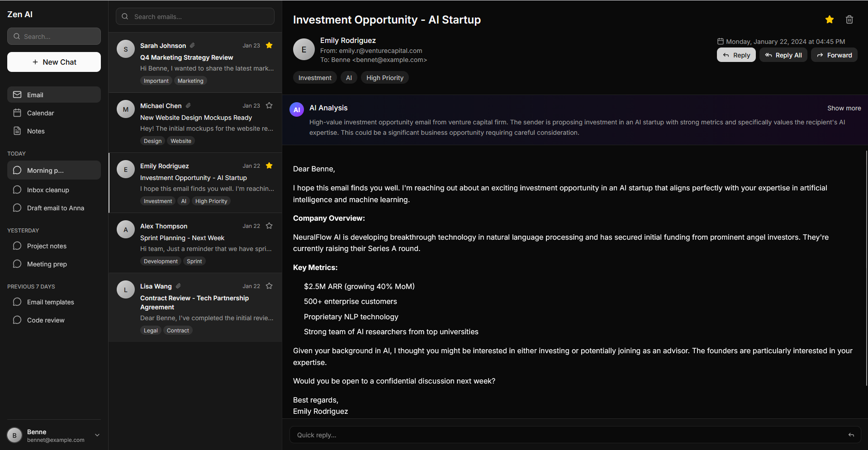868x450 pixels.
Task: Click the High Priority tag in email header
Action: pyautogui.click(x=384, y=78)
